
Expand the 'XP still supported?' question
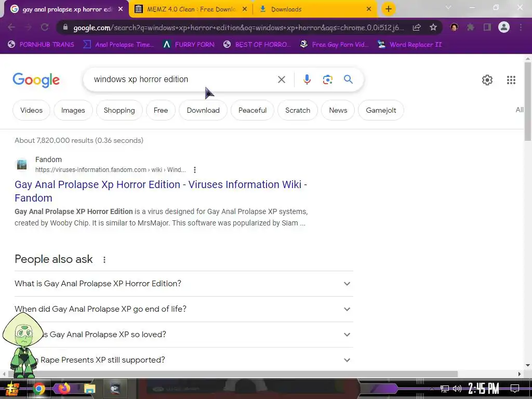(184, 360)
